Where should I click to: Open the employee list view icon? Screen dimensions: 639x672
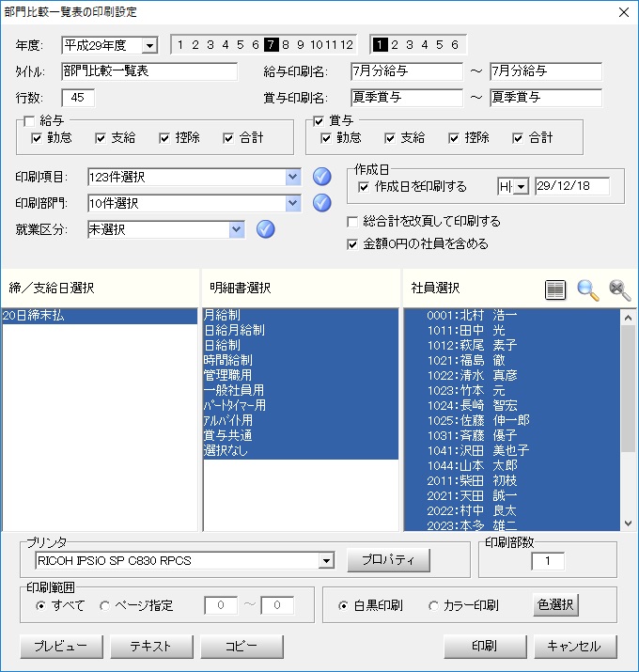point(555,289)
